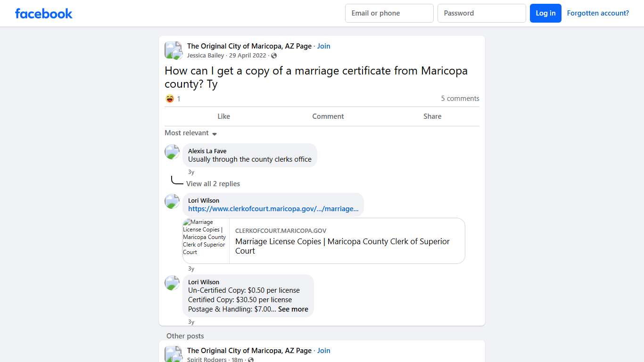The image size is (644, 362).
Task: Join The Original City of Maricopa page
Action: (x=323, y=46)
